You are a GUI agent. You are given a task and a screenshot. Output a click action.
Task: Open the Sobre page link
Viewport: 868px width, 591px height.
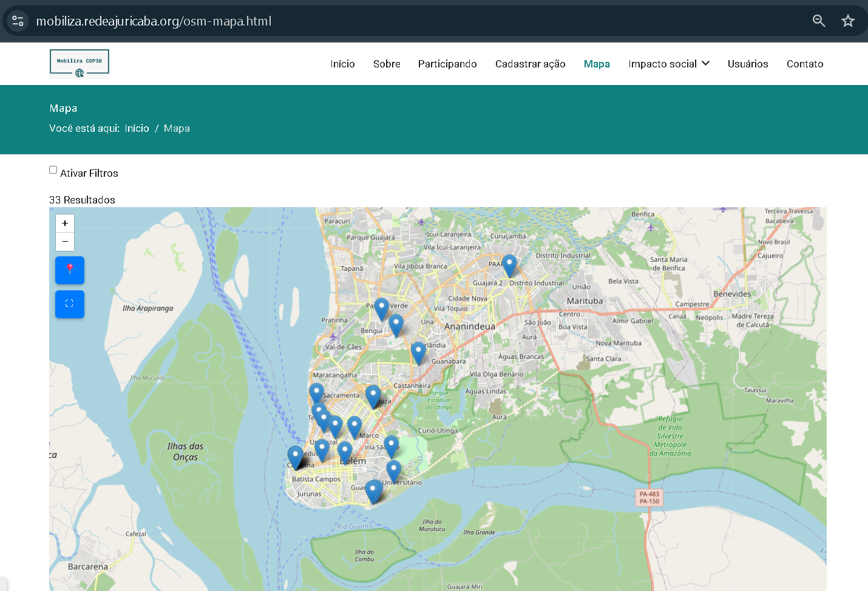coord(387,64)
